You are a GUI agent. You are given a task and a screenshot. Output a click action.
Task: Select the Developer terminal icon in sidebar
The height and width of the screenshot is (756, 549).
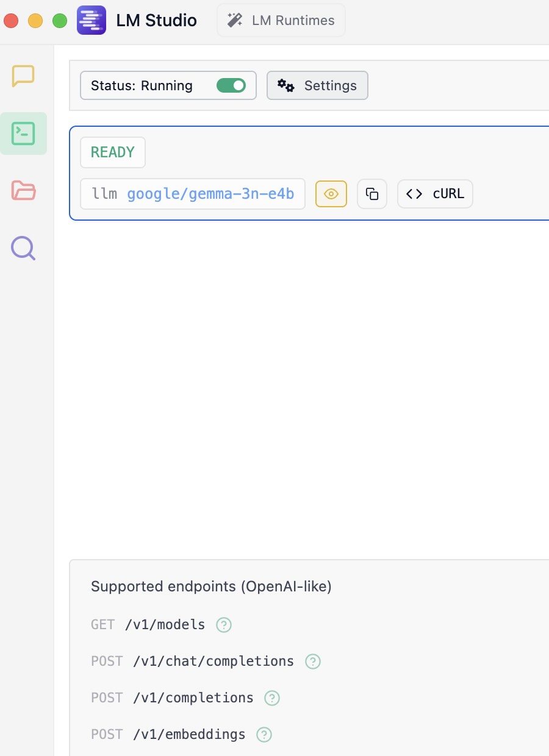tap(23, 133)
